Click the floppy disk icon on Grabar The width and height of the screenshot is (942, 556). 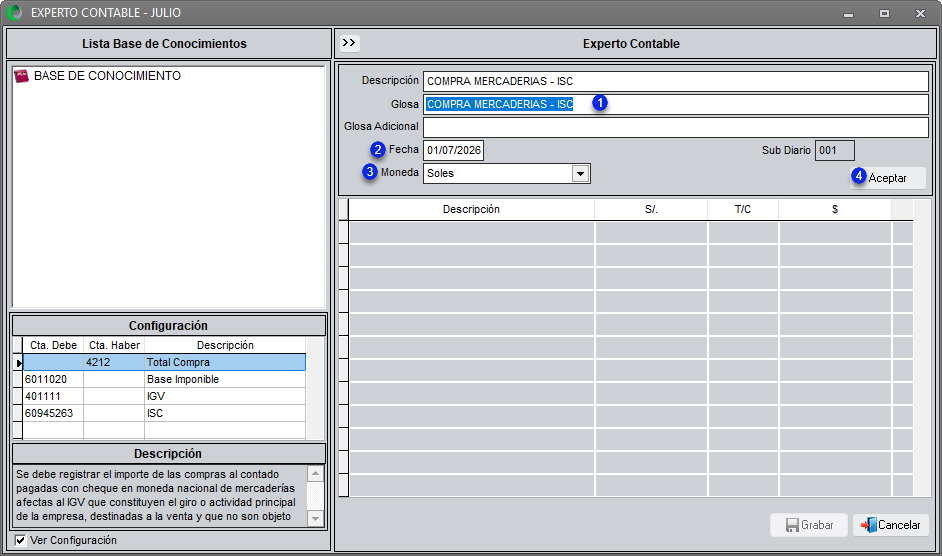click(x=792, y=525)
